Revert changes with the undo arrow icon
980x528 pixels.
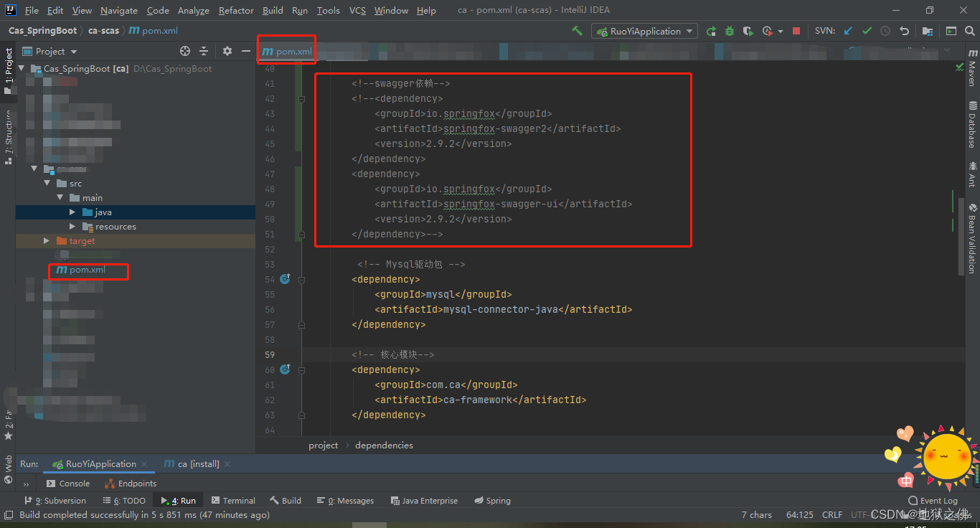tap(904, 31)
